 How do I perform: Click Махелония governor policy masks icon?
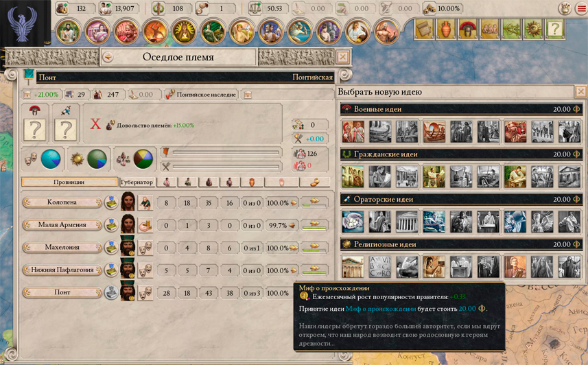tap(145, 248)
